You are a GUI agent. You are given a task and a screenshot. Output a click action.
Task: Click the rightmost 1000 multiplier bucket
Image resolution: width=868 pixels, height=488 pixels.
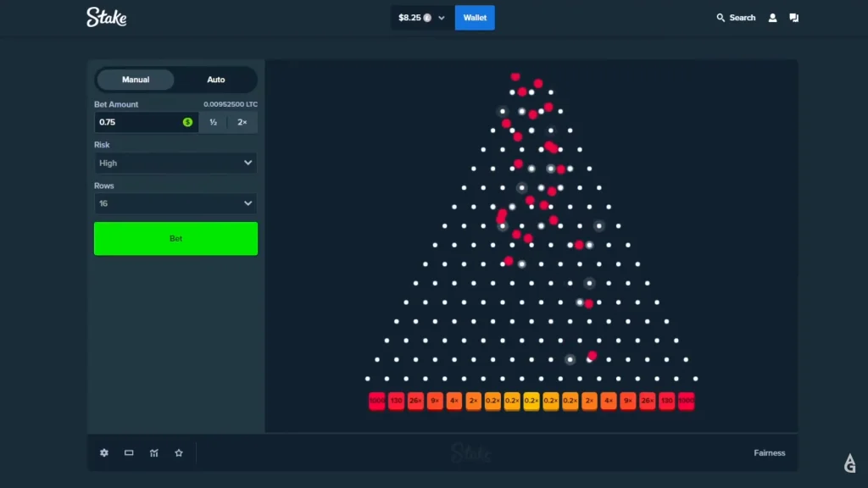686,401
